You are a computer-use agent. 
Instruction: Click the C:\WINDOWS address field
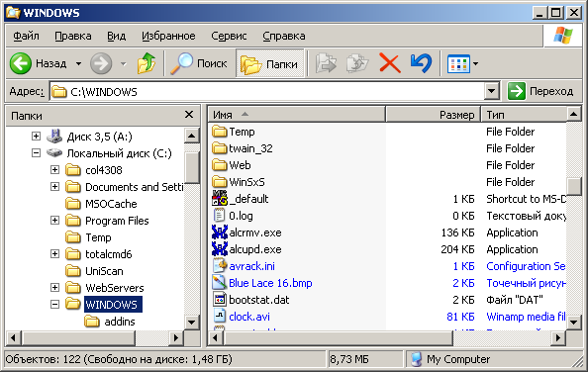tap(266, 91)
